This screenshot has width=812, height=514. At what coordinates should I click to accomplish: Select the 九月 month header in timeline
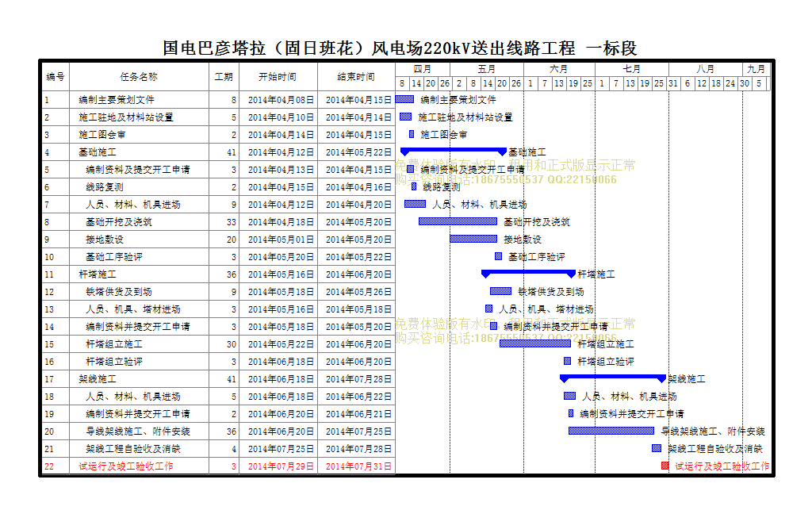(756, 69)
